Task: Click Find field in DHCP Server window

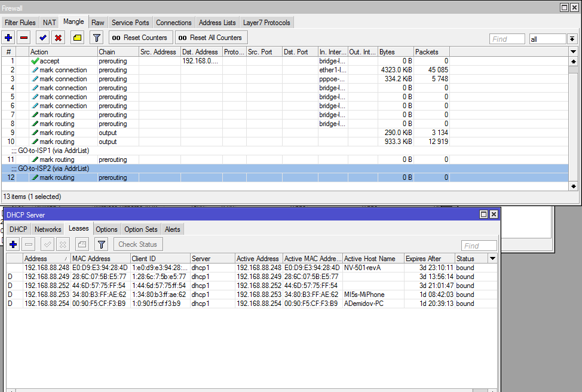Action: [x=479, y=246]
